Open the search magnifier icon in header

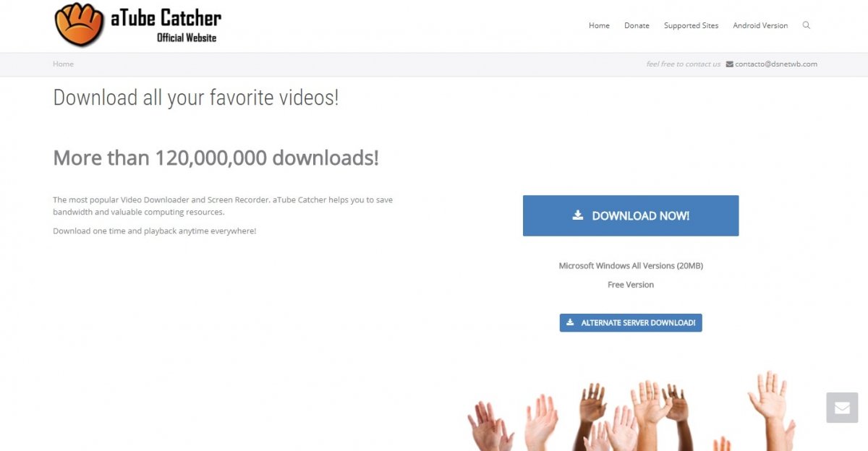tap(807, 25)
